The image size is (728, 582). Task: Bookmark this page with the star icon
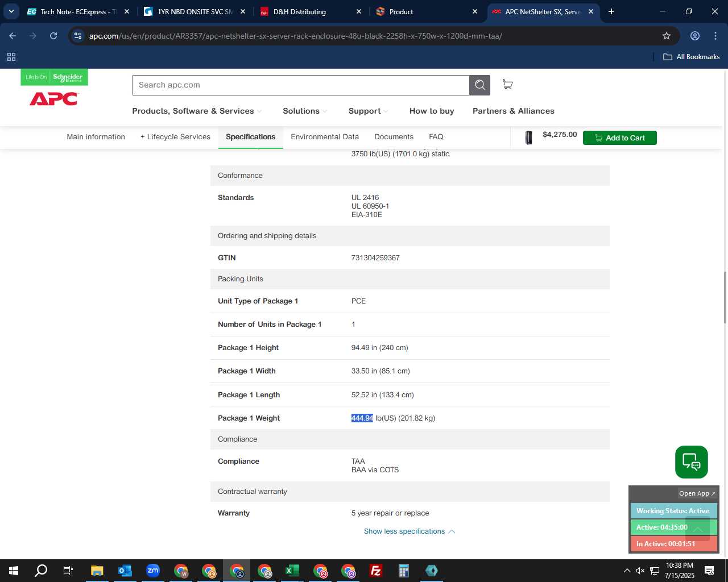tap(667, 36)
